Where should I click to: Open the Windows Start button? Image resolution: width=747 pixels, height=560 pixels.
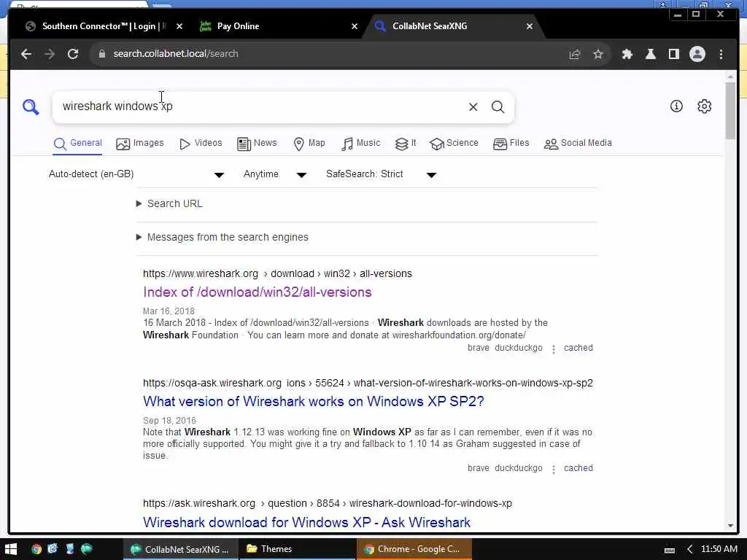pyautogui.click(x=11, y=549)
